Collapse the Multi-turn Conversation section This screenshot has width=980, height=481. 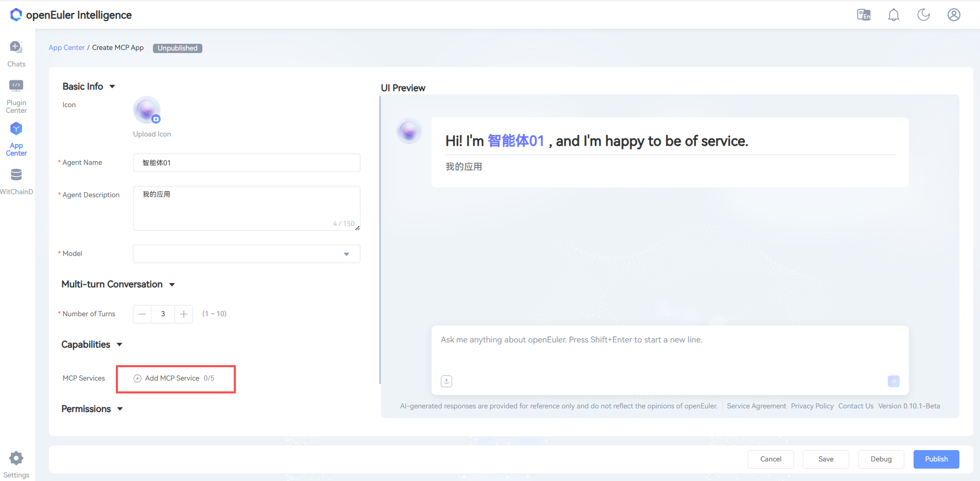(x=172, y=285)
